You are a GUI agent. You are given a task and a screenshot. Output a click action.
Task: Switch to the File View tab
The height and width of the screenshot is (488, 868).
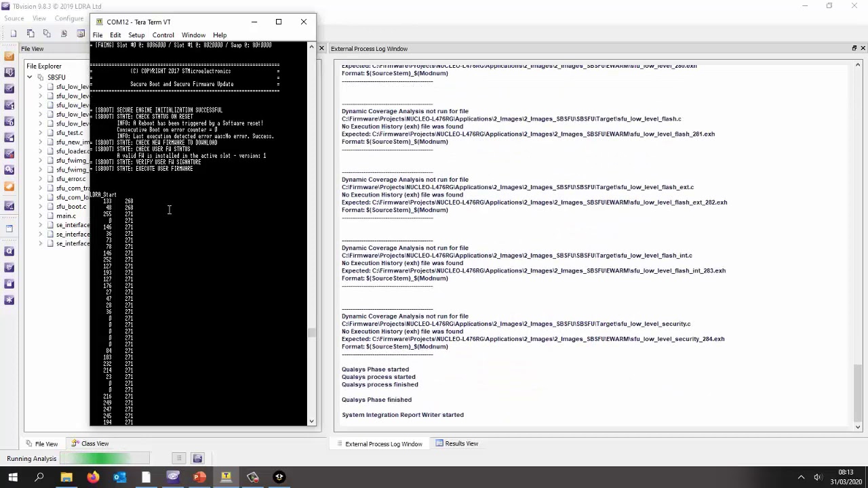click(x=41, y=444)
